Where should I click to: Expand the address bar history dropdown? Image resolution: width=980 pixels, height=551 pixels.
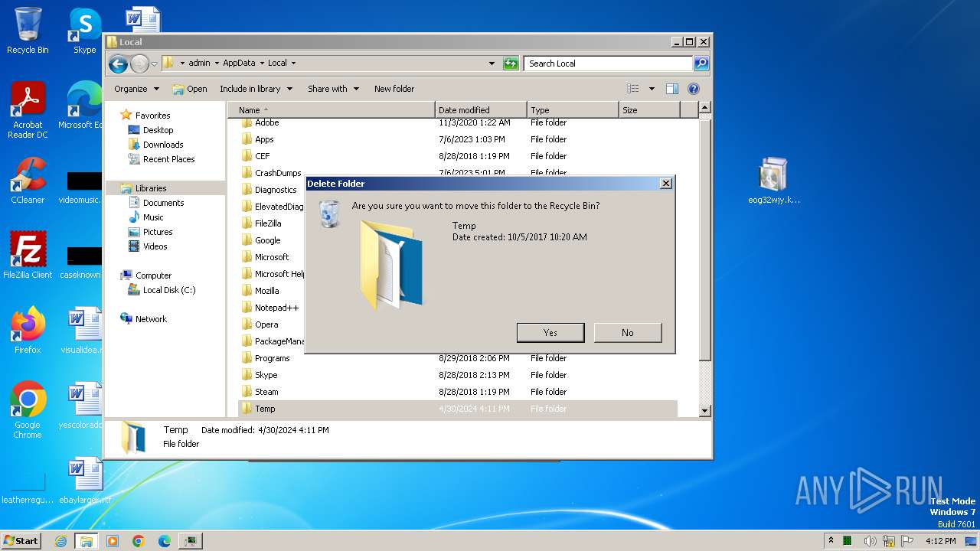(492, 64)
